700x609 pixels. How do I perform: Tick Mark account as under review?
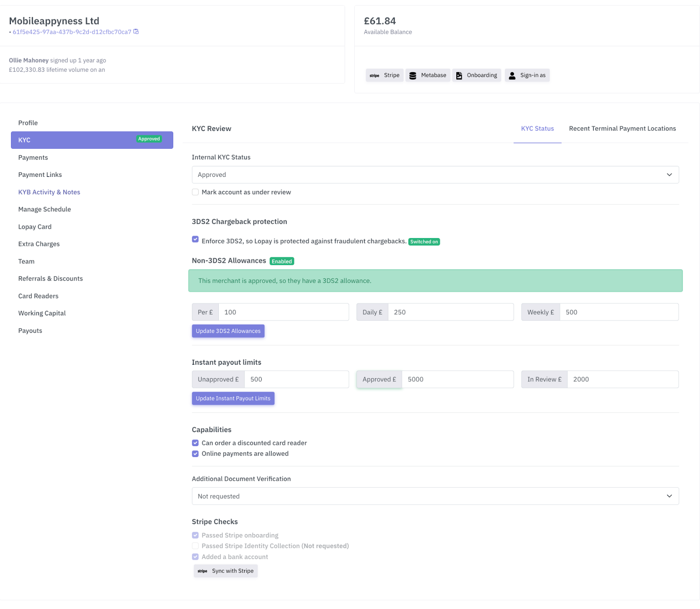pos(196,192)
